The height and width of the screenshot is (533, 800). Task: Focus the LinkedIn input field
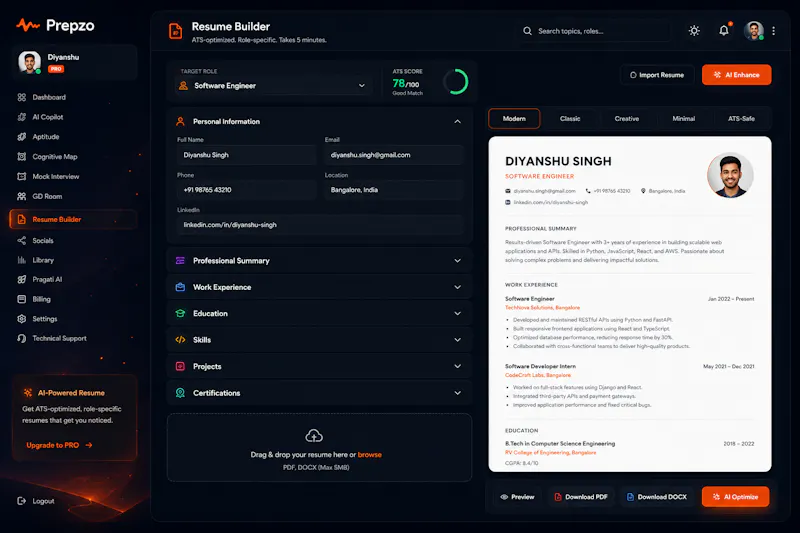[320, 225]
